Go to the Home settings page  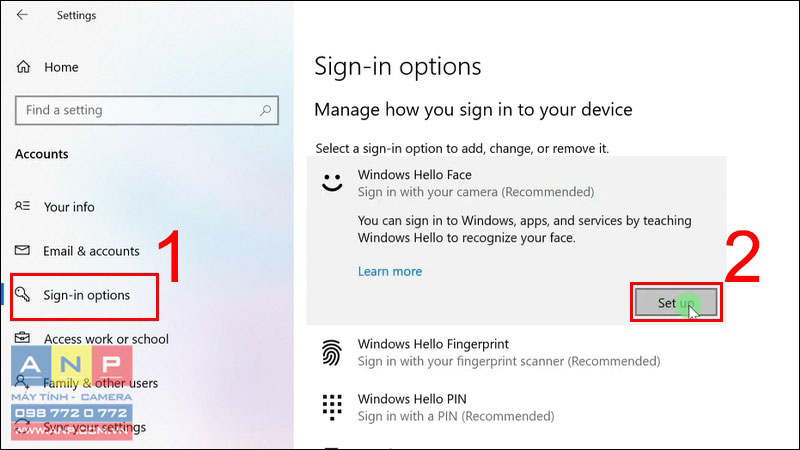[x=61, y=67]
